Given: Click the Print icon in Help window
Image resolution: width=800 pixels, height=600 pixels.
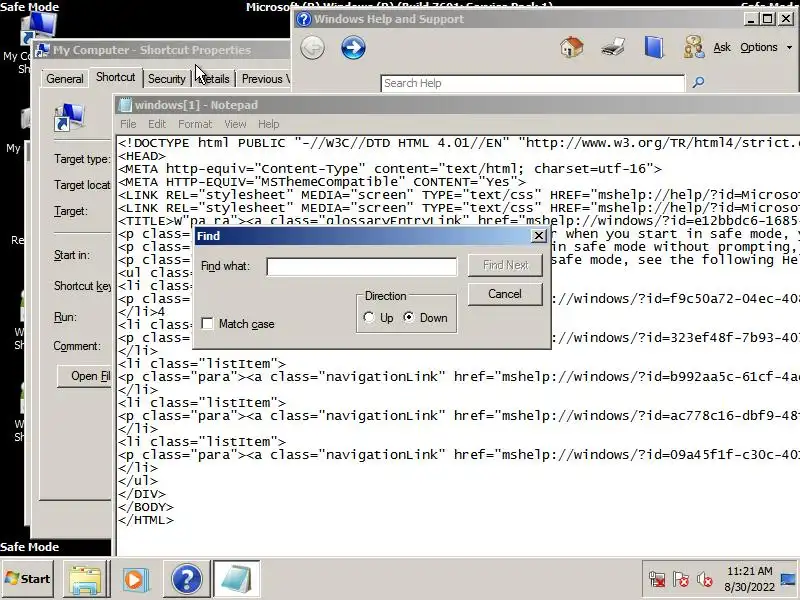Looking at the screenshot, I should tap(613, 47).
